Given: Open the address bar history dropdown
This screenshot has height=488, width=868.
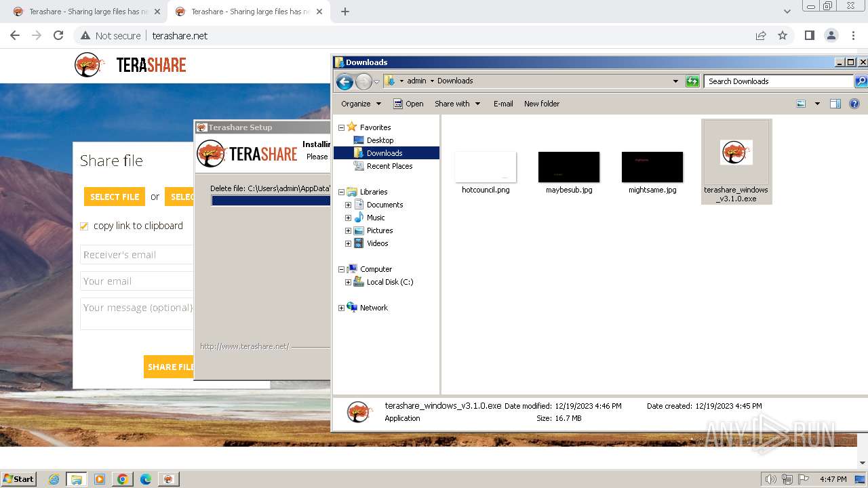Looking at the screenshot, I should [x=675, y=81].
